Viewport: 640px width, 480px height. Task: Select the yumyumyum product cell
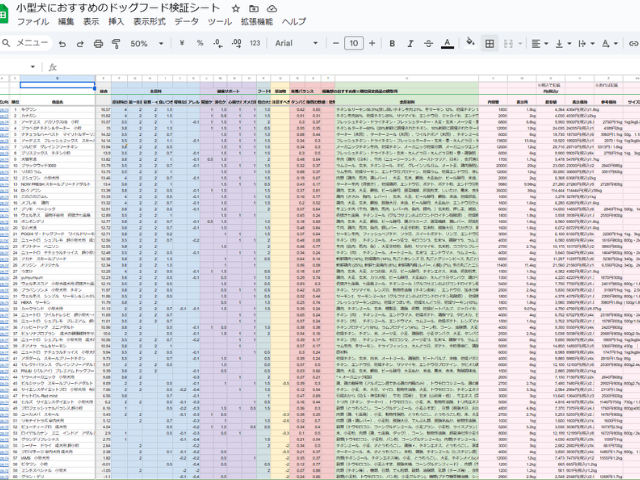pyautogui.click(x=58, y=278)
